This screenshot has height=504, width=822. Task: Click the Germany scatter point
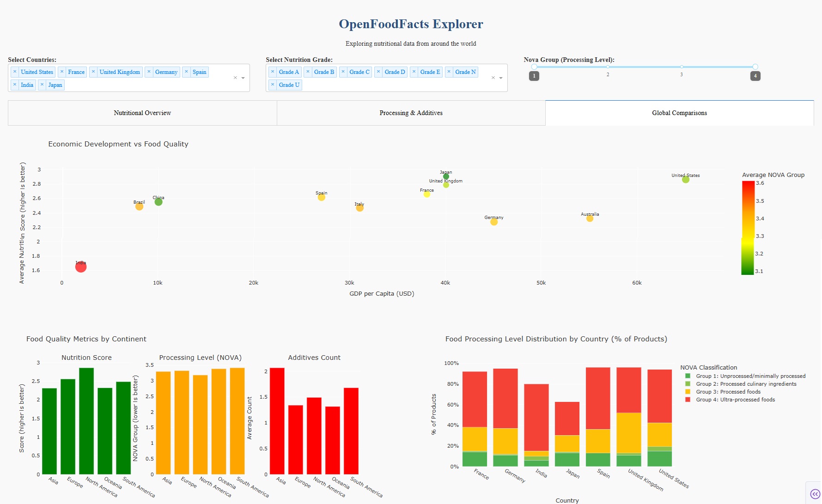[494, 222]
